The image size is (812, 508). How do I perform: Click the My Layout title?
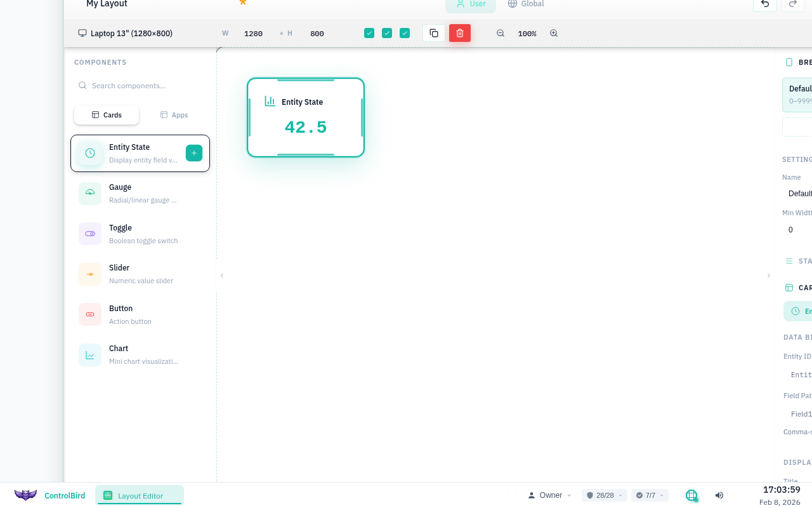107,4
